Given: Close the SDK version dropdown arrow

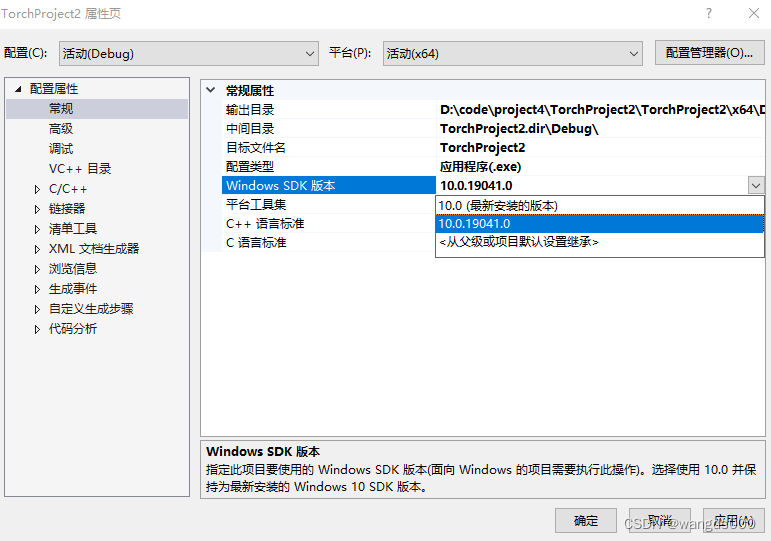Looking at the screenshot, I should pos(756,186).
